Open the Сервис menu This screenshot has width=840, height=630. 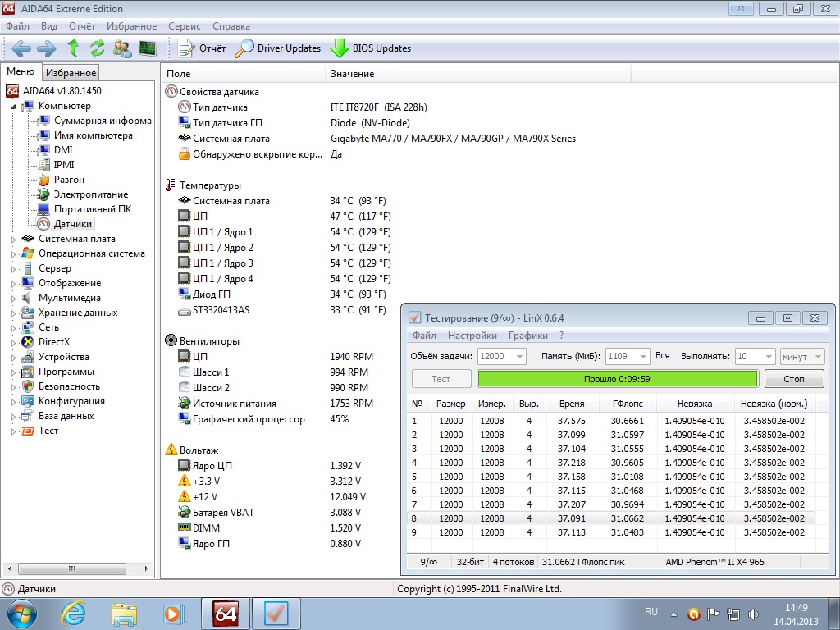coord(185,26)
